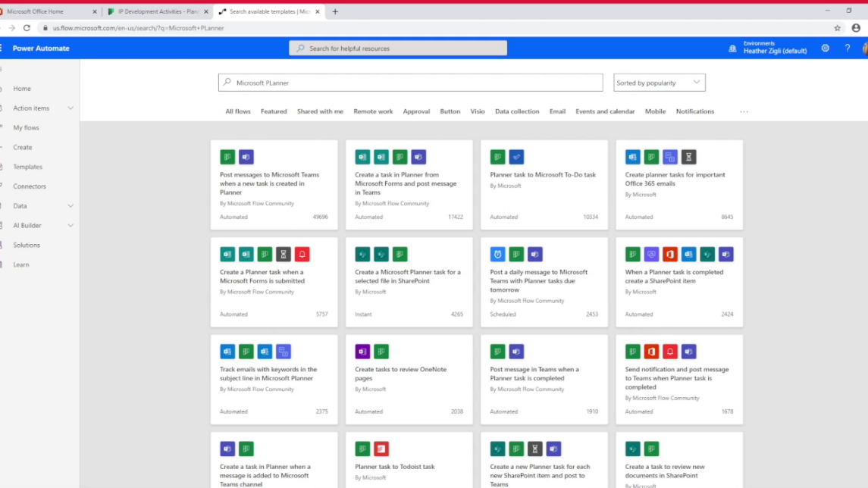868x488 pixels.
Task: Click the blue alarm clock icon on 'Post a daily message' card
Action: (497, 255)
